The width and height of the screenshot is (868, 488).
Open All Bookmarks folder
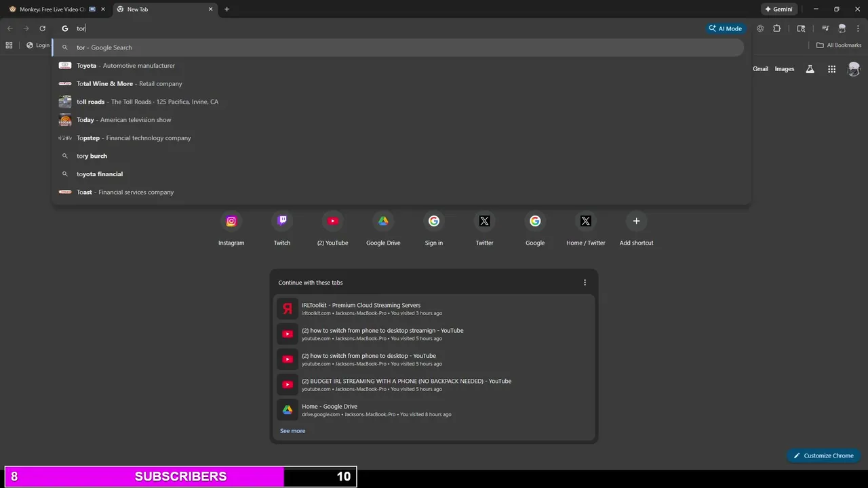click(839, 45)
